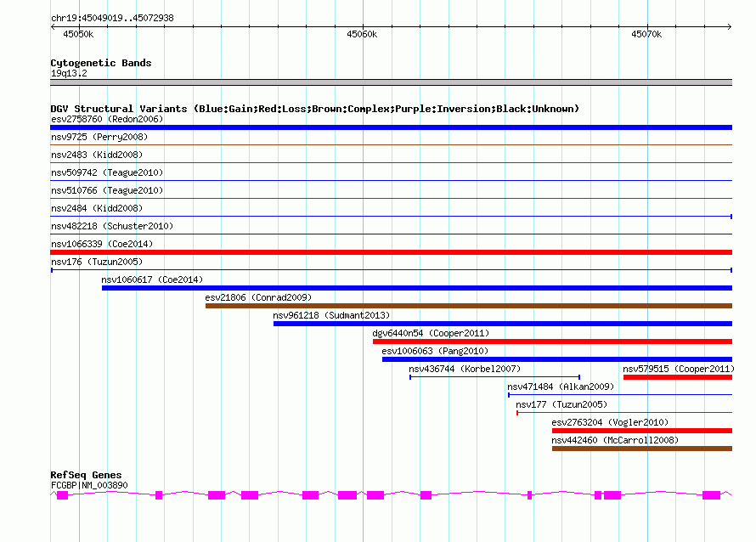Click the esv2763204 (Vogler2010) label

[x=610, y=422]
